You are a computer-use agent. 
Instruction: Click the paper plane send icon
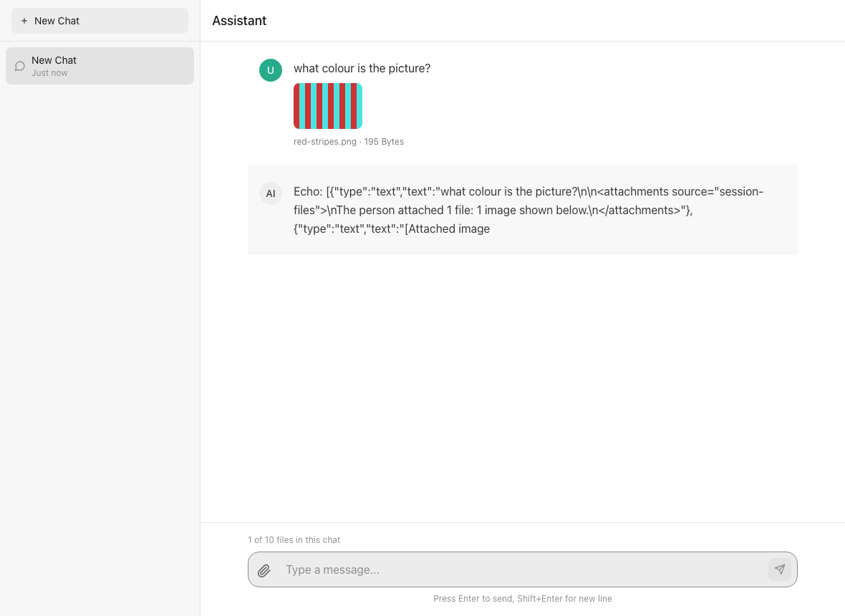click(x=780, y=569)
